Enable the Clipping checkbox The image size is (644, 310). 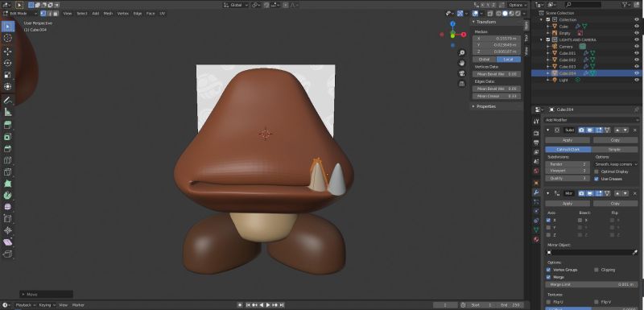tap(597, 270)
